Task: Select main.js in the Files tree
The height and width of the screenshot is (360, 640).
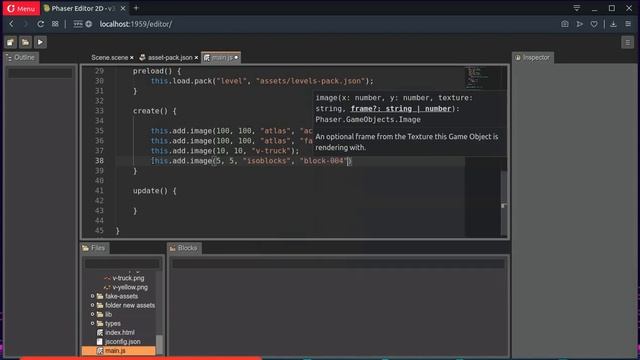Action: [x=118, y=351]
